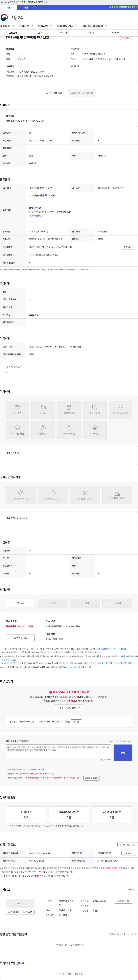Screen dimensions: 138x980
Task: Click the 직원대출제도 welfare icon
Action: (x=43, y=430)
